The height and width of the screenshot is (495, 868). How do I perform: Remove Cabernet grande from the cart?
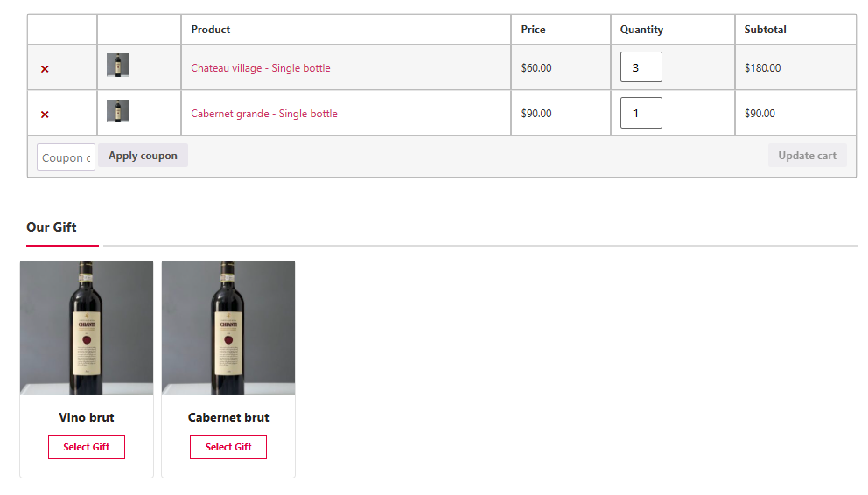pyautogui.click(x=45, y=115)
